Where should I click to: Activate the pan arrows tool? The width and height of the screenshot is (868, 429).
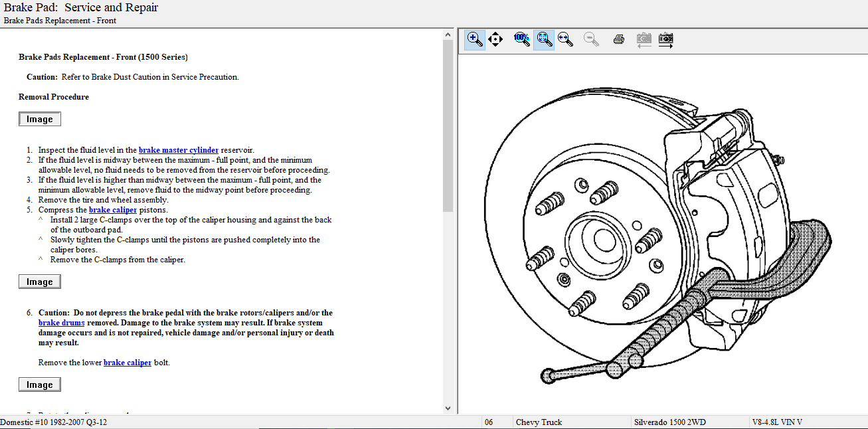[495, 39]
